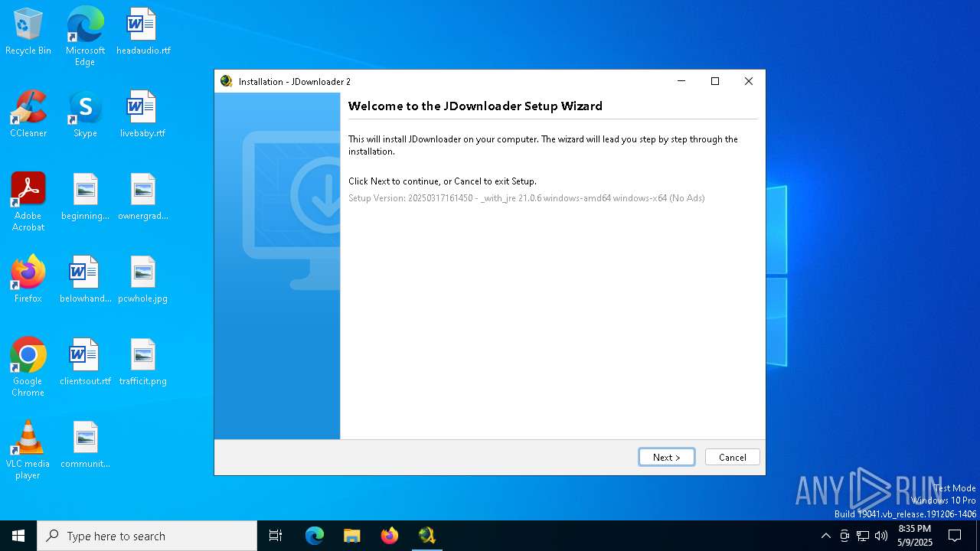Open Task View from the taskbar
The width and height of the screenshot is (980, 551).
276,536
